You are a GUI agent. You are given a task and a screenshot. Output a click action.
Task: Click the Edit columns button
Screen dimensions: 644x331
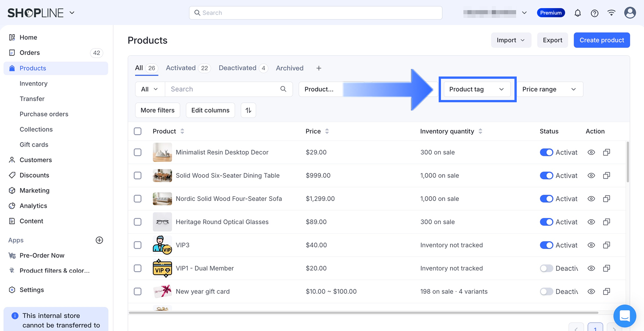coord(210,110)
